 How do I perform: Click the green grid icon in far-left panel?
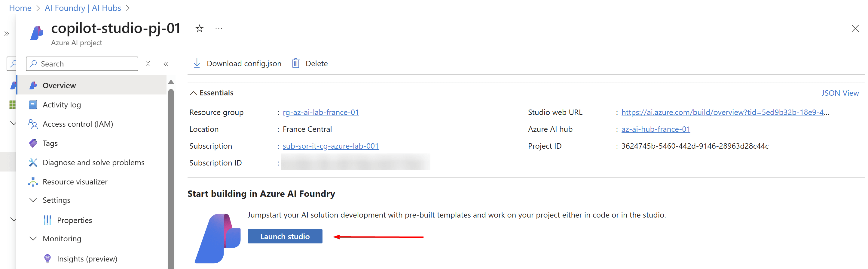(12, 105)
